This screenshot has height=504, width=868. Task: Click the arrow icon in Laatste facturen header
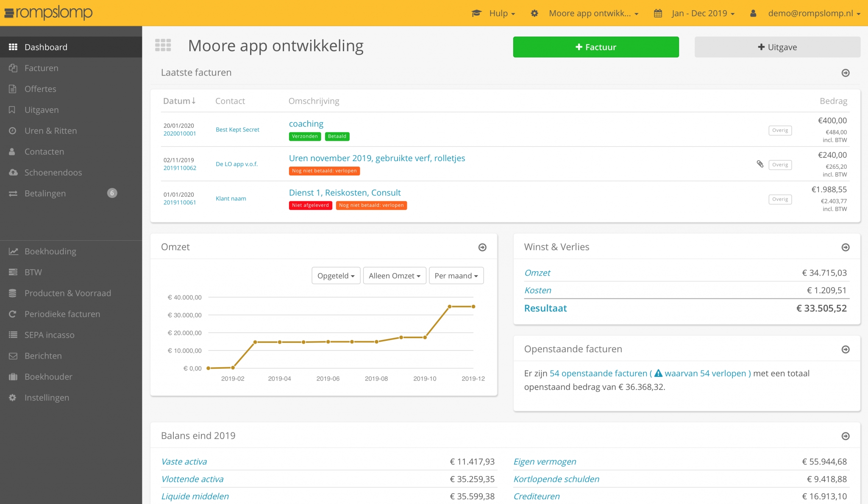[x=845, y=73]
